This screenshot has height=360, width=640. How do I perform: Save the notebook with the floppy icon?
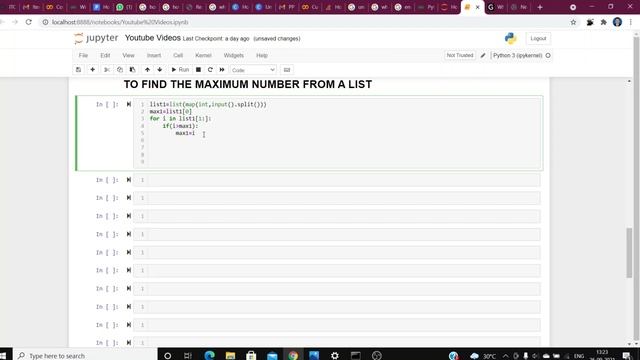tap(78, 70)
